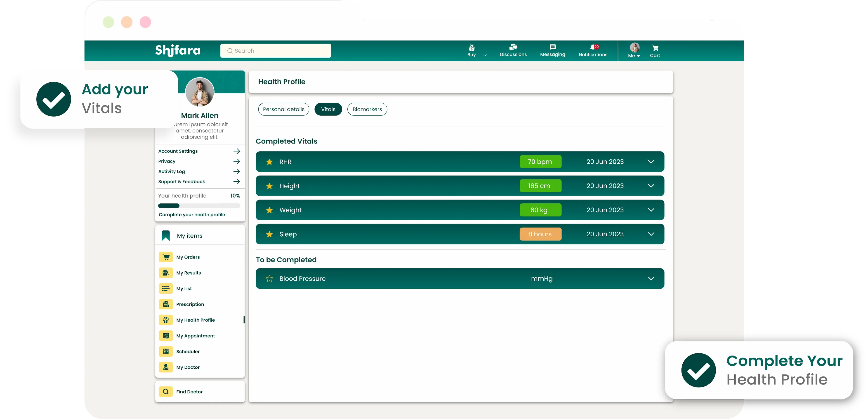The height and width of the screenshot is (419, 868).
Task: Click the Prescription icon in sidebar
Action: (166, 304)
